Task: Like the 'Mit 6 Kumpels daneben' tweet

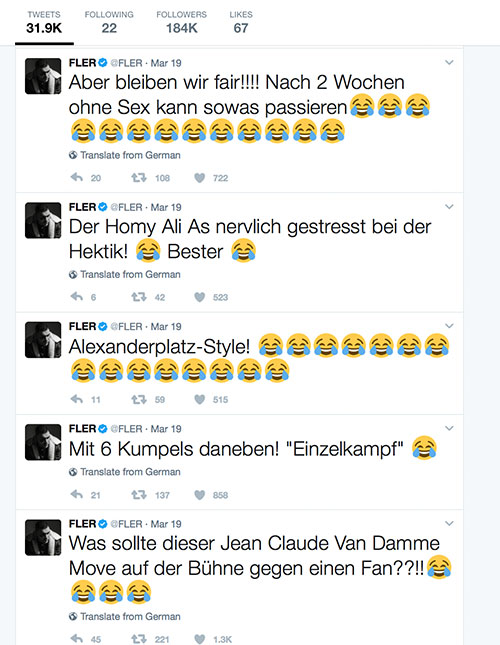Action: point(199,495)
